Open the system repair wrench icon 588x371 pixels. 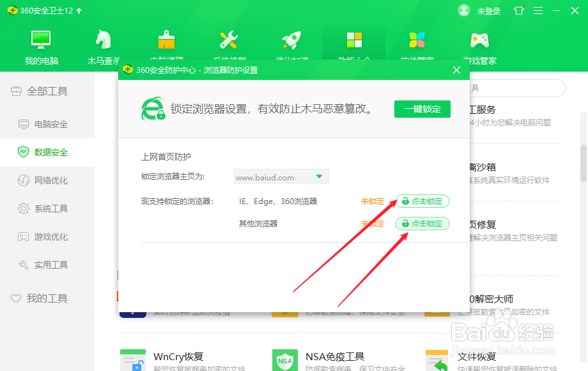point(229,40)
